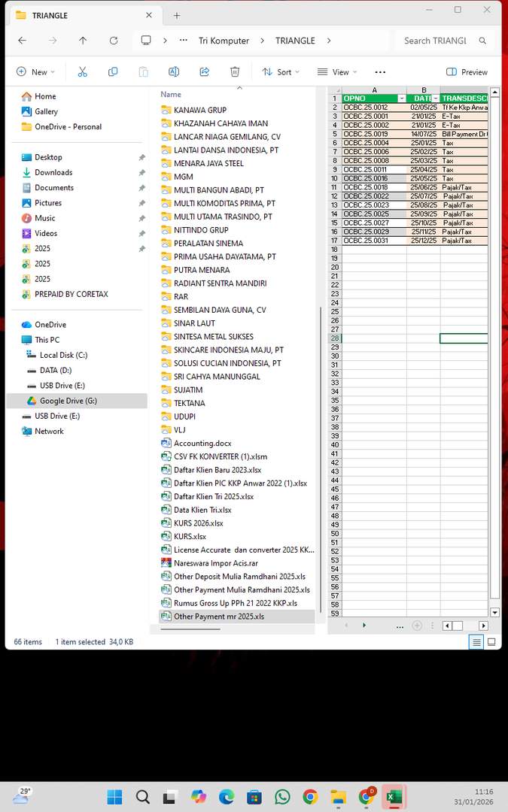Open the Sort dropdown menu
This screenshot has height=812, width=508.
click(281, 72)
